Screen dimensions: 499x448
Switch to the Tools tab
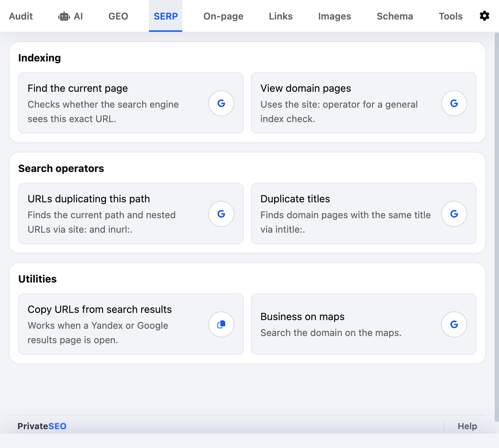point(451,16)
